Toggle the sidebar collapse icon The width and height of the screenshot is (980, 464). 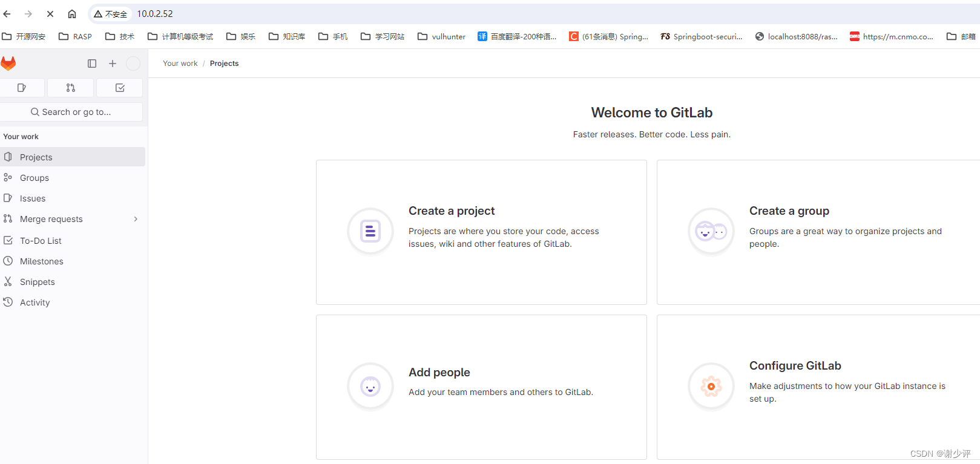click(92, 64)
